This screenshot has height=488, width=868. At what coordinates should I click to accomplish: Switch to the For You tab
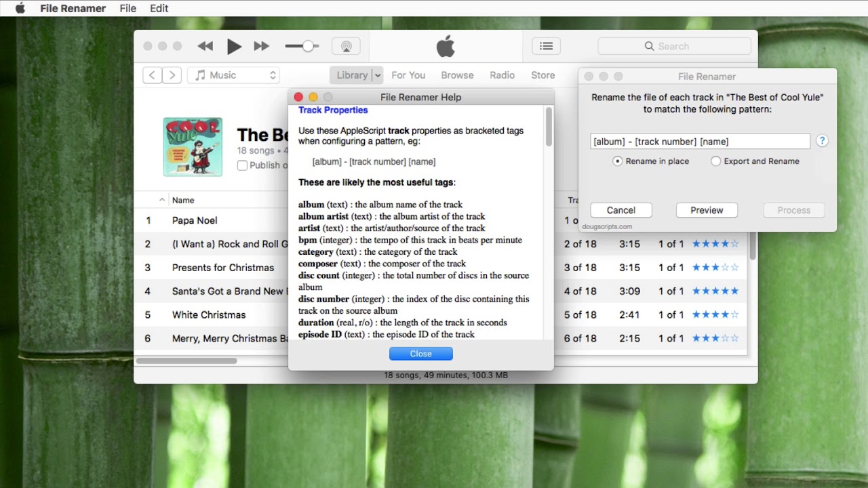[x=408, y=75]
